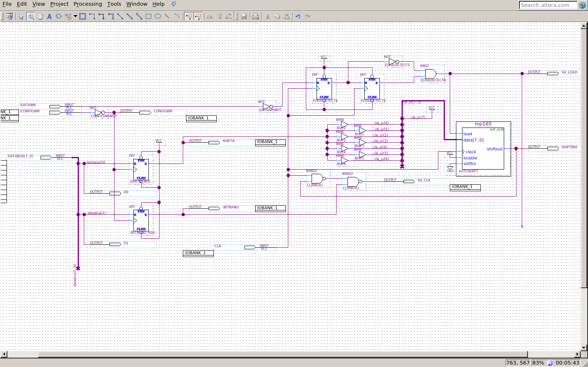Click the Undo icon

pyautogui.click(x=298, y=16)
